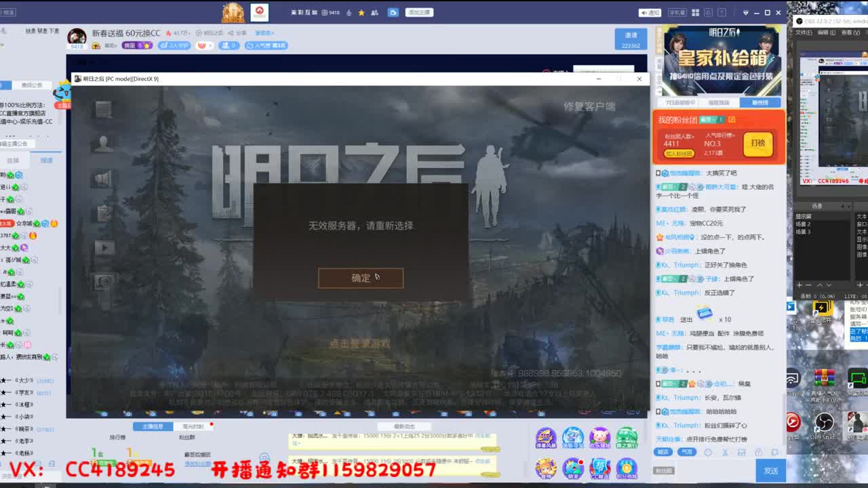Open the account avatar icon in game sidebar
This screenshot has width=868, height=488.
(104, 144)
